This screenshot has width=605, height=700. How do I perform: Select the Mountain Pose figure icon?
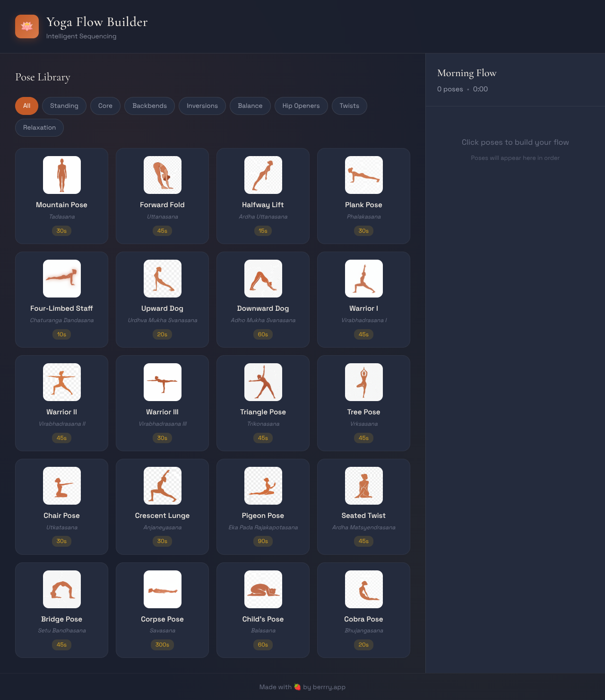pyautogui.click(x=62, y=175)
